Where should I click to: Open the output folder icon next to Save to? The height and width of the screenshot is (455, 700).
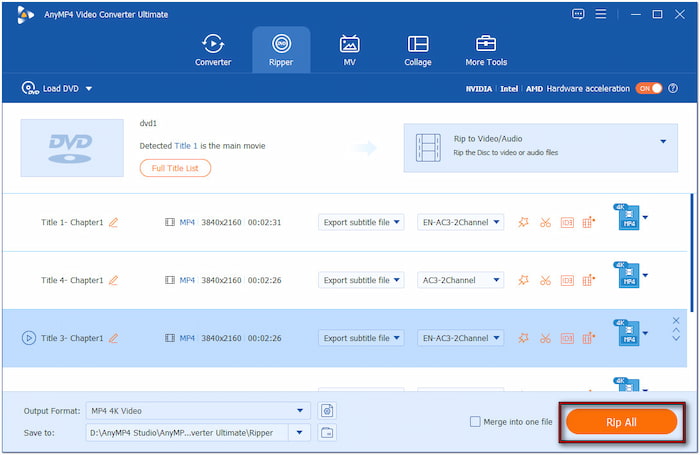(x=327, y=433)
